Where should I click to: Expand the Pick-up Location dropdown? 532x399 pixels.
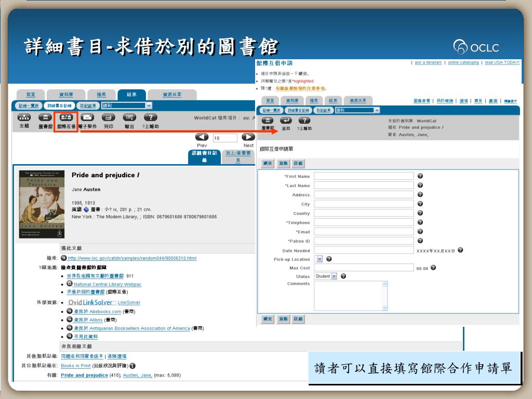point(320,259)
